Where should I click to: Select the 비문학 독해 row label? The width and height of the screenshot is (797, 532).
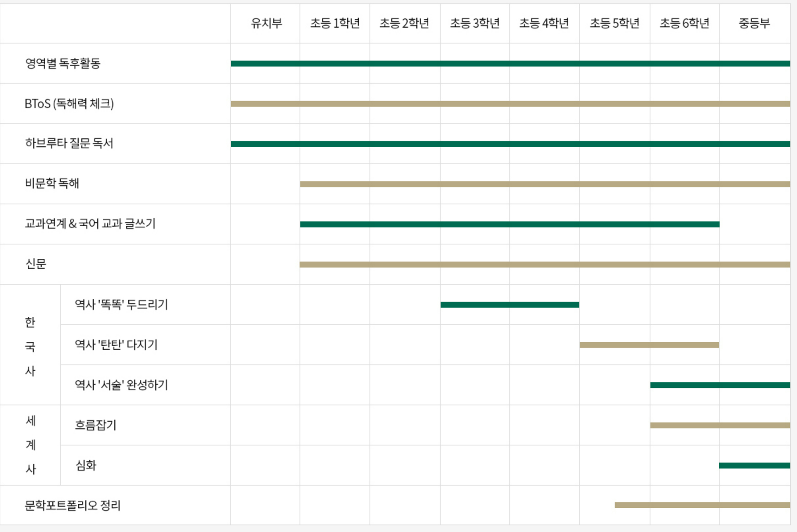52,183
